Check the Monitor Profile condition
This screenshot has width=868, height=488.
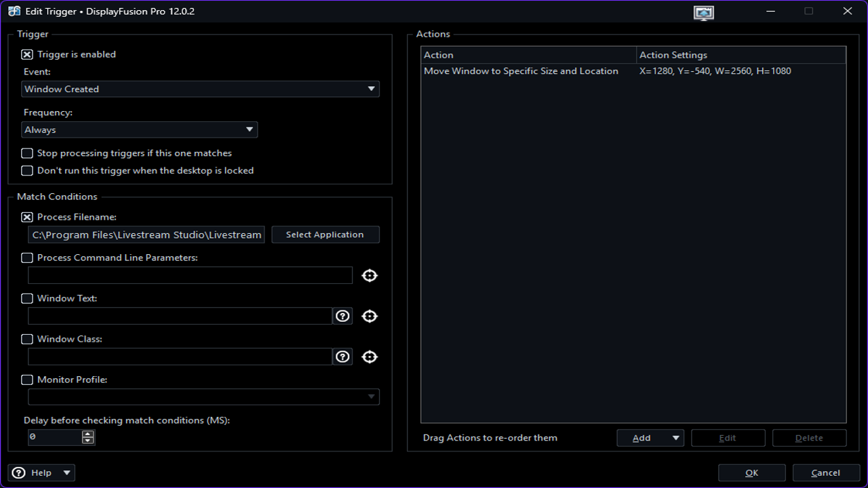pyautogui.click(x=27, y=380)
